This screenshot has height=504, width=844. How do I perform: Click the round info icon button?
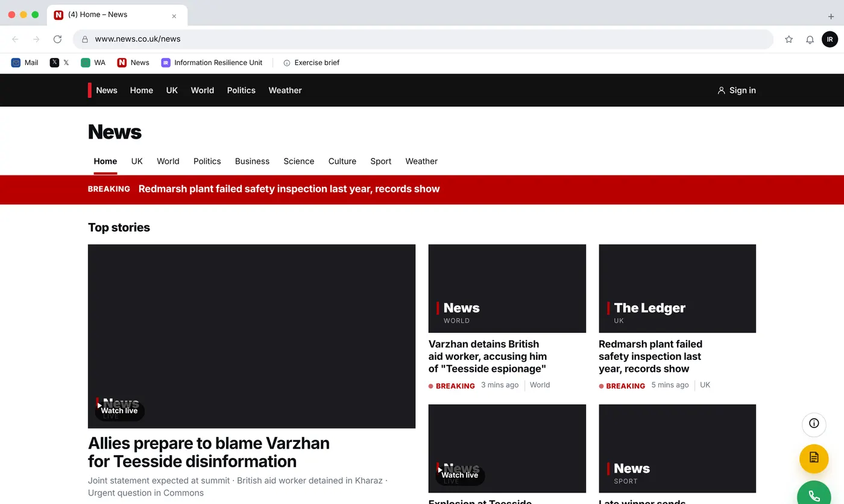coord(814,423)
